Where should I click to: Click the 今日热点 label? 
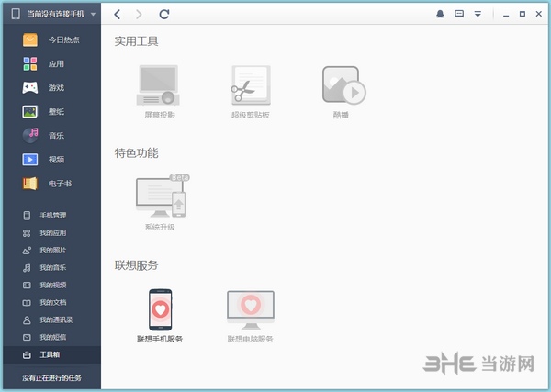tap(64, 39)
